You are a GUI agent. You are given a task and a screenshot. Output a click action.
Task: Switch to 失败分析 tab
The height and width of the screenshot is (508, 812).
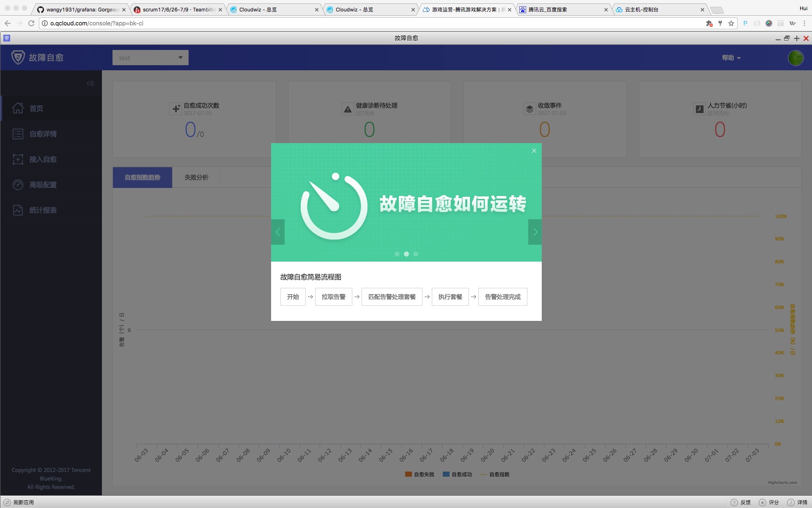(196, 177)
